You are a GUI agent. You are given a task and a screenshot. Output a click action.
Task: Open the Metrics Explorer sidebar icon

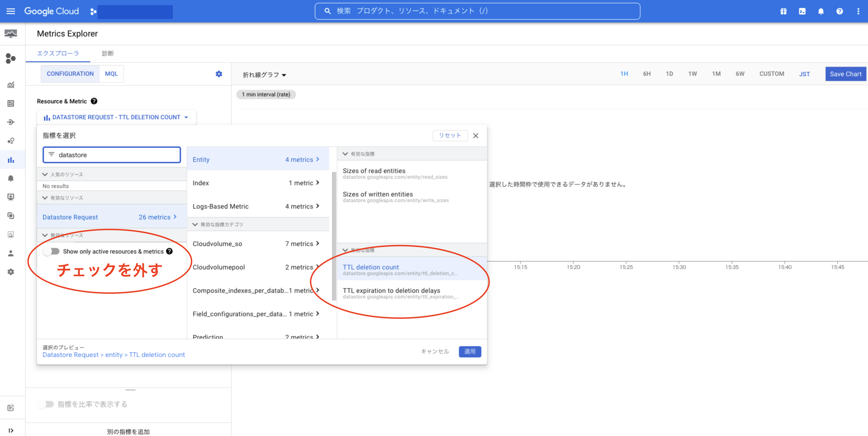coord(11,160)
